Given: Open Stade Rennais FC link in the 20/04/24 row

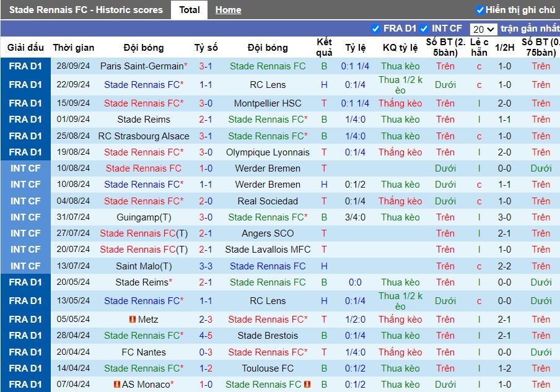Looking at the screenshot, I should click(268, 352).
